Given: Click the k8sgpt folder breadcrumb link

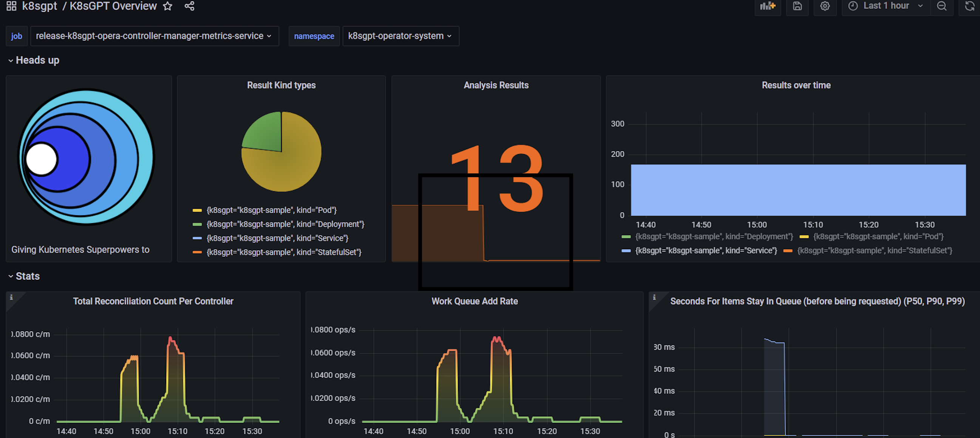Looking at the screenshot, I should pos(40,6).
